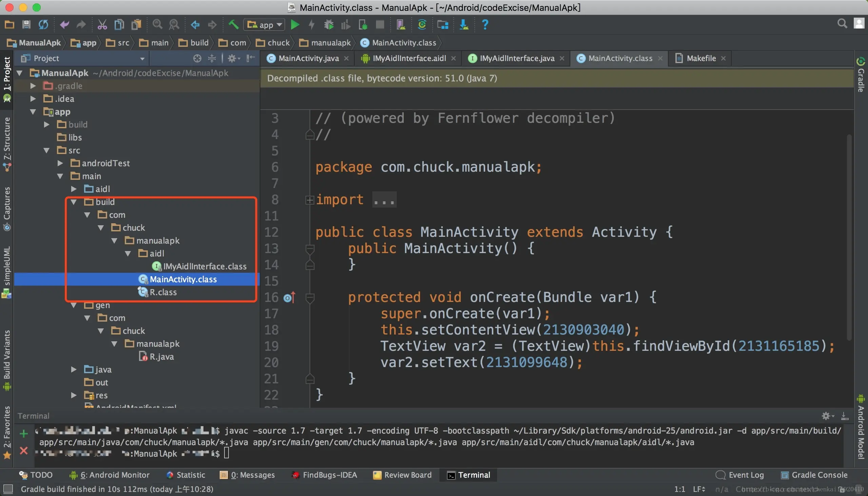868x496 pixels.
Task: Click the Cut scissors icon
Action: (102, 24)
